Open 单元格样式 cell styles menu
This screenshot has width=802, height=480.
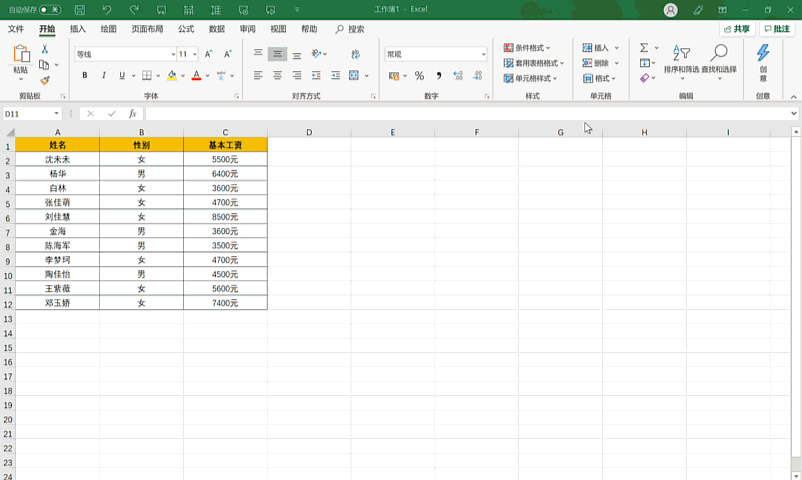coord(530,78)
